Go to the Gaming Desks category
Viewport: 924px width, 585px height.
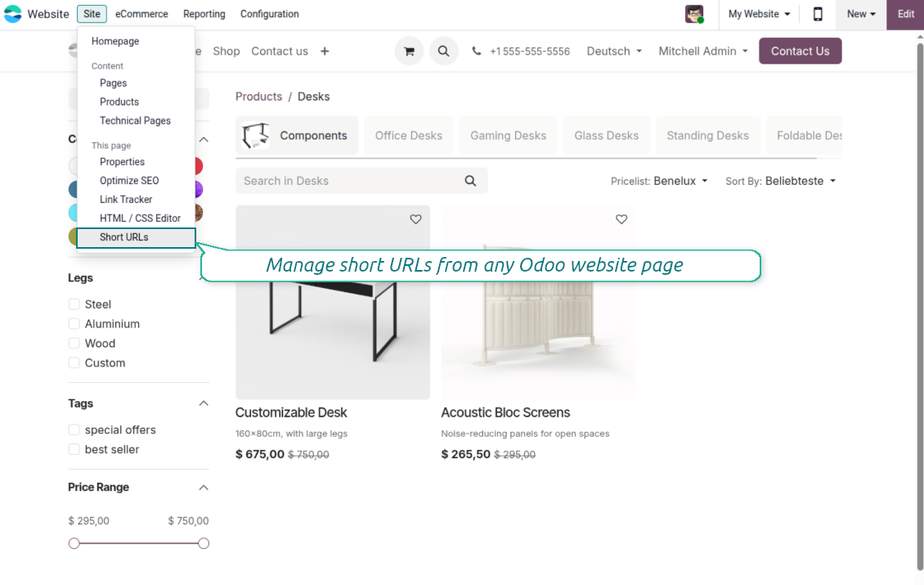point(508,136)
